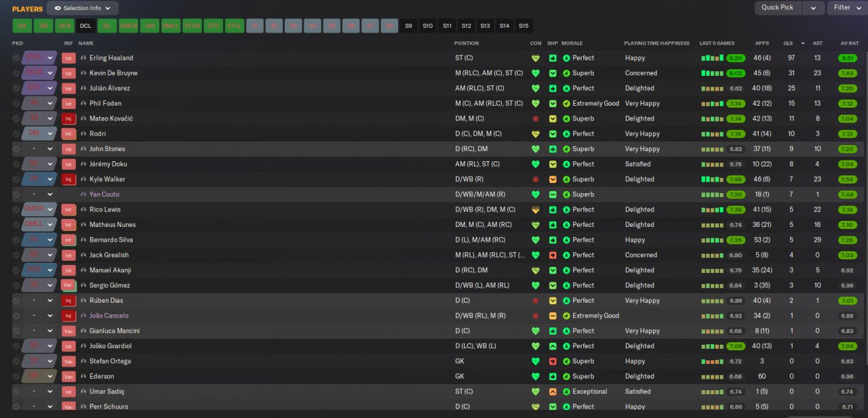The height and width of the screenshot is (418, 868).
Task: Open Matheus Nunes' DMCL position dropdown
Action: 39,225
